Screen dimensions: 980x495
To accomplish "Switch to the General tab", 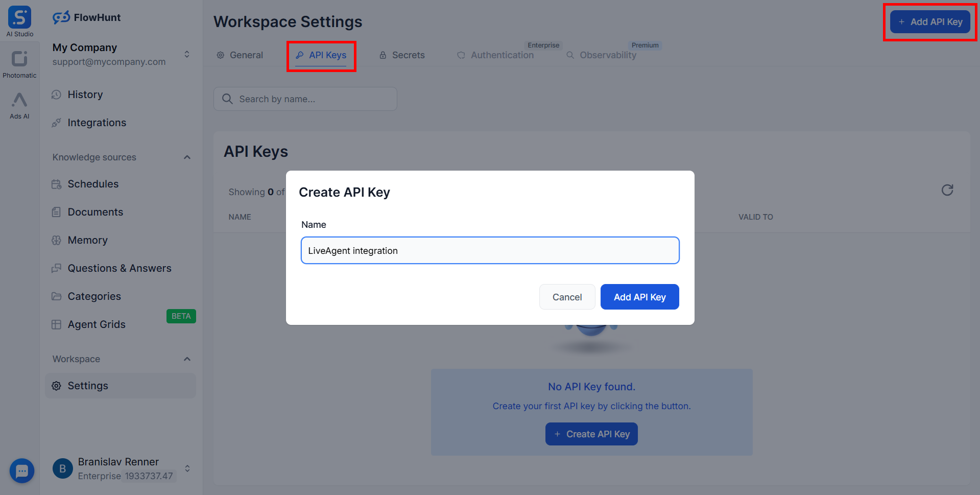I will [240, 55].
